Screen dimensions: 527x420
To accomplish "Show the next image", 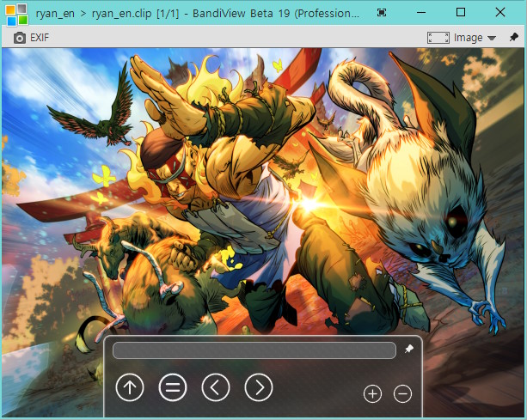I will point(259,387).
